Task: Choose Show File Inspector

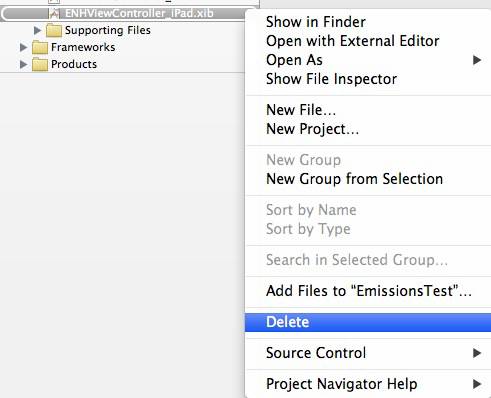Action: [331, 79]
